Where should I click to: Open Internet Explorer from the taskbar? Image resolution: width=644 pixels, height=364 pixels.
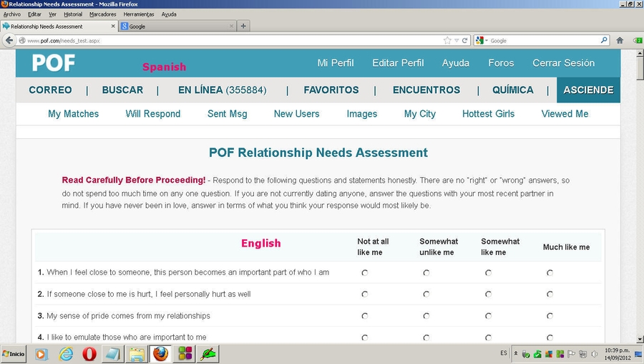67,354
